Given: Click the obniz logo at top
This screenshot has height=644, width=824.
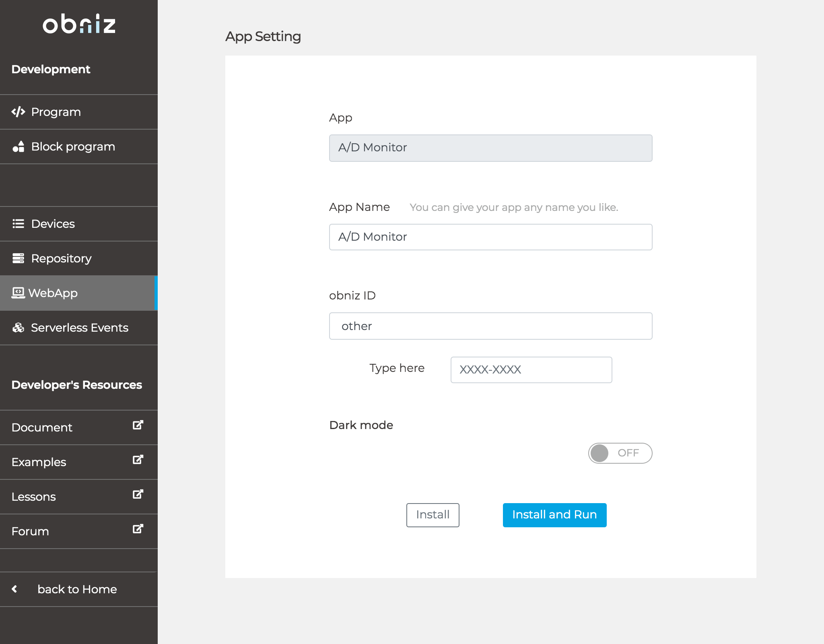Looking at the screenshot, I should (79, 24).
